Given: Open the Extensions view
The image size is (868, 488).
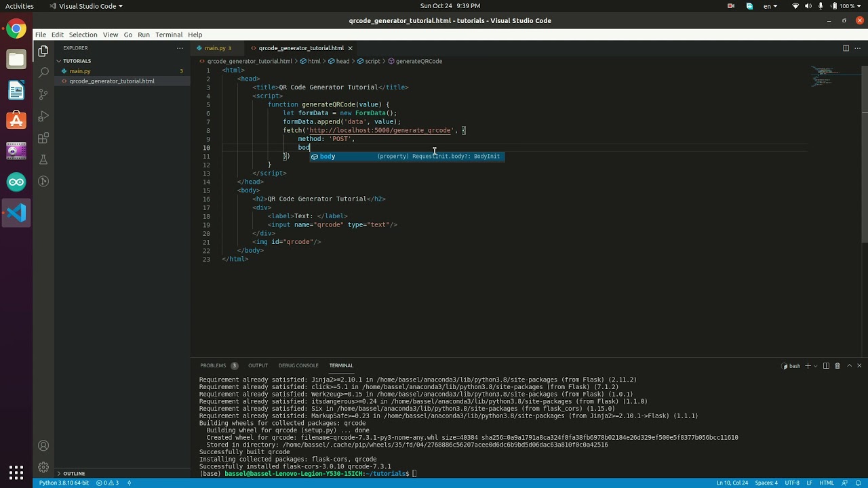Looking at the screenshot, I should click(x=43, y=138).
